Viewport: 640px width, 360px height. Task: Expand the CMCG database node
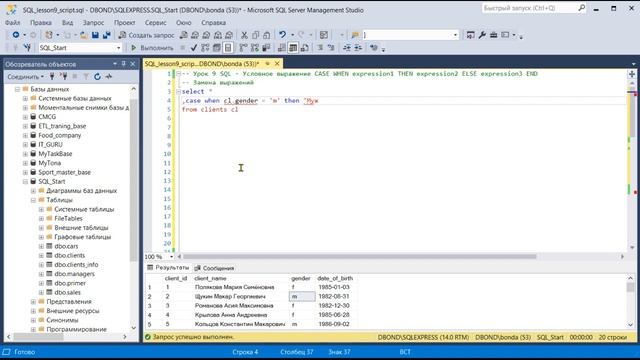click(25, 117)
